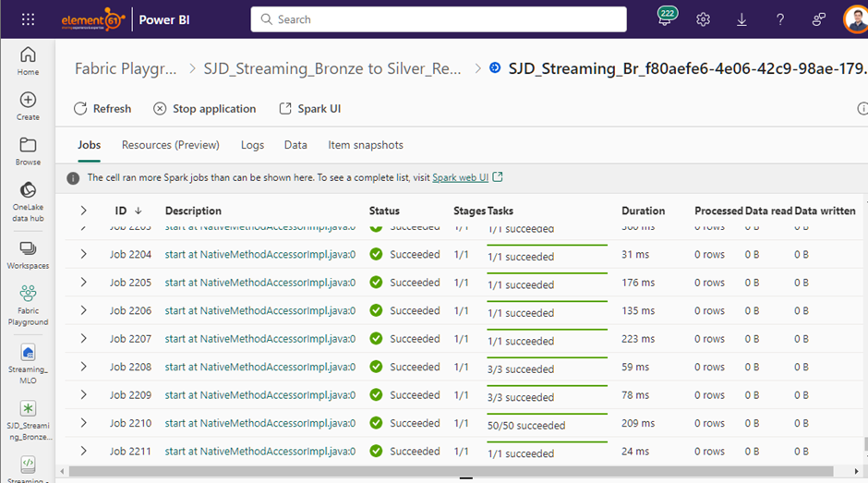Switch to the Resources (Preview) tab
The width and height of the screenshot is (868, 483).
pos(171,145)
